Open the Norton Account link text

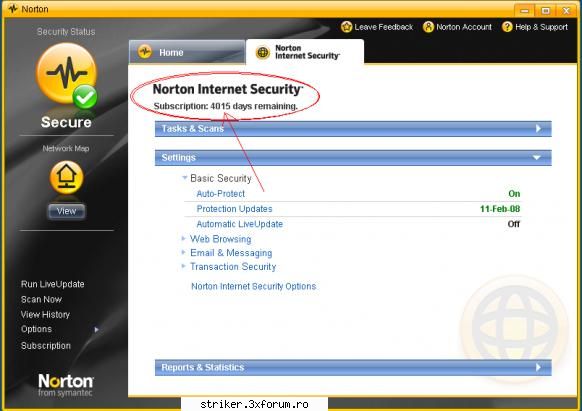464,27
